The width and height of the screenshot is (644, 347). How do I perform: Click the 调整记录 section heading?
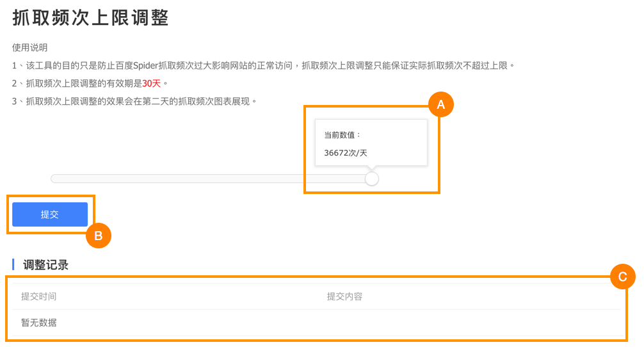point(45,265)
